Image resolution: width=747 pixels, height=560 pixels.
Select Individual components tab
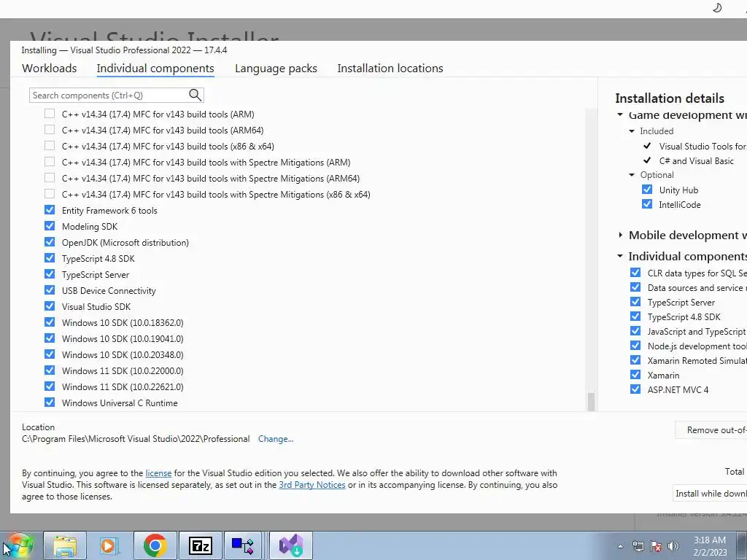[155, 68]
